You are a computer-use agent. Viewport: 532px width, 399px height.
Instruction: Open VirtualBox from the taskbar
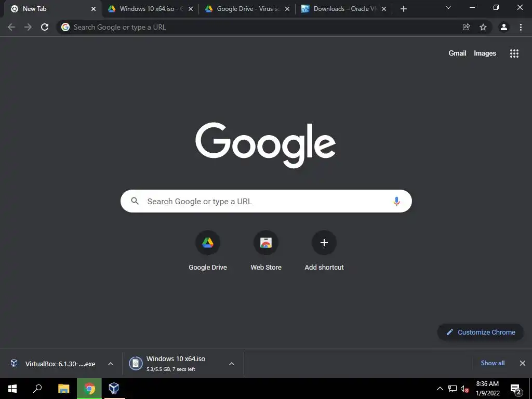point(114,389)
